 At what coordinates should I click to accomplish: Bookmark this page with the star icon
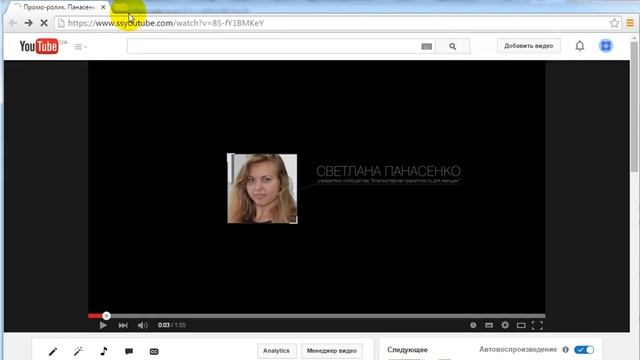tap(614, 23)
